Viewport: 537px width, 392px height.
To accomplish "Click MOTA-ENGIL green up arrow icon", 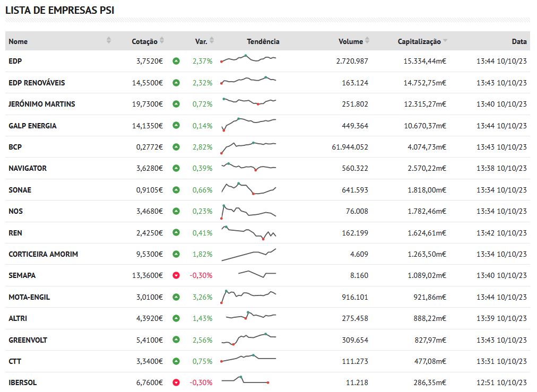I will (x=176, y=297).
